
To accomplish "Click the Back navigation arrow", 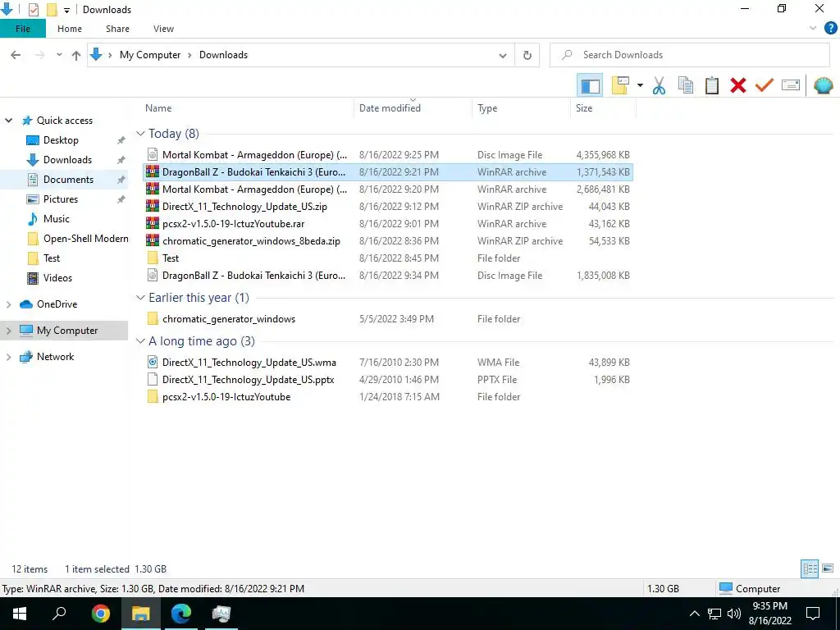I will (16, 55).
